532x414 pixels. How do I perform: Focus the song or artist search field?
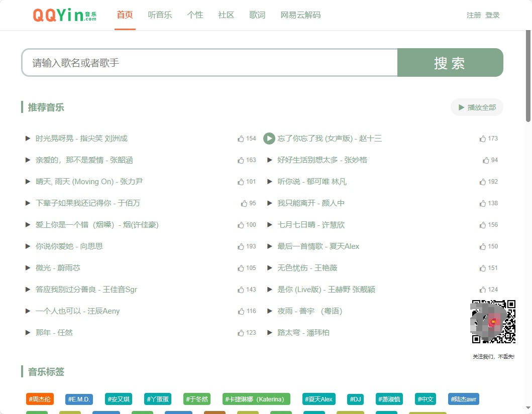(209, 63)
